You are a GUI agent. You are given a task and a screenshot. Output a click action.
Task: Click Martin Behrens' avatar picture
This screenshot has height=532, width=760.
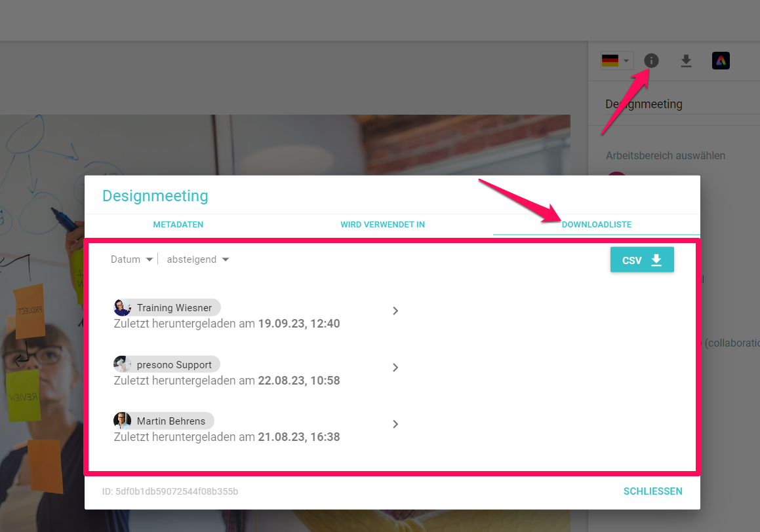123,421
